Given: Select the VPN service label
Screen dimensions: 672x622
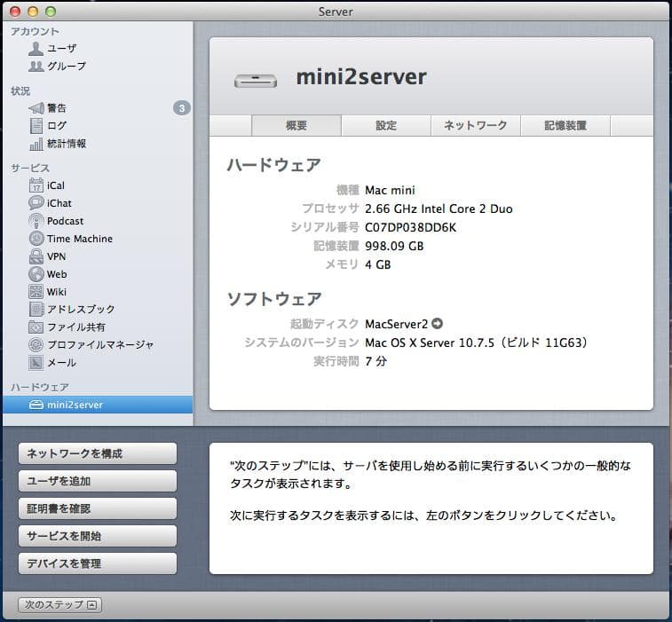Looking at the screenshot, I should click(x=56, y=256).
